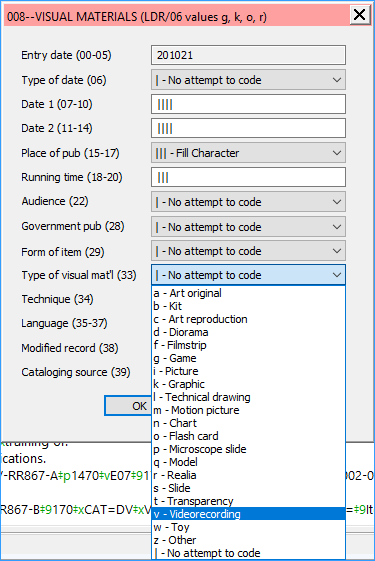The height and width of the screenshot is (561, 375).
Task: Select 'b - Kit' option
Action: click(248, 306)
